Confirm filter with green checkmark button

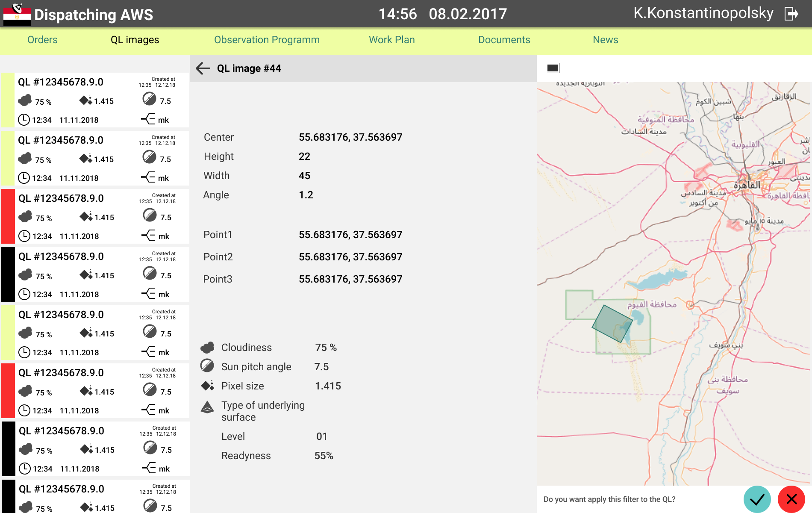tap(757, 499)
